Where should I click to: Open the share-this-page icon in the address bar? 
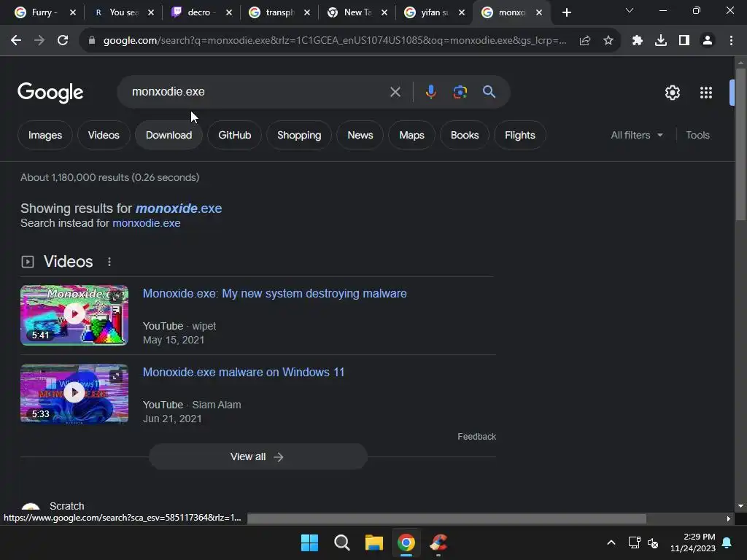[x=585, y=41]
